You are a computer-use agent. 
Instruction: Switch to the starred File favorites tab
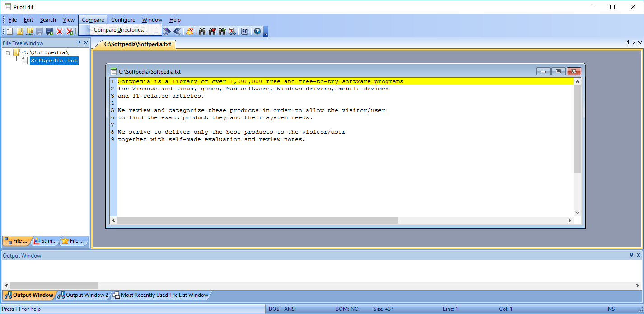73,241
